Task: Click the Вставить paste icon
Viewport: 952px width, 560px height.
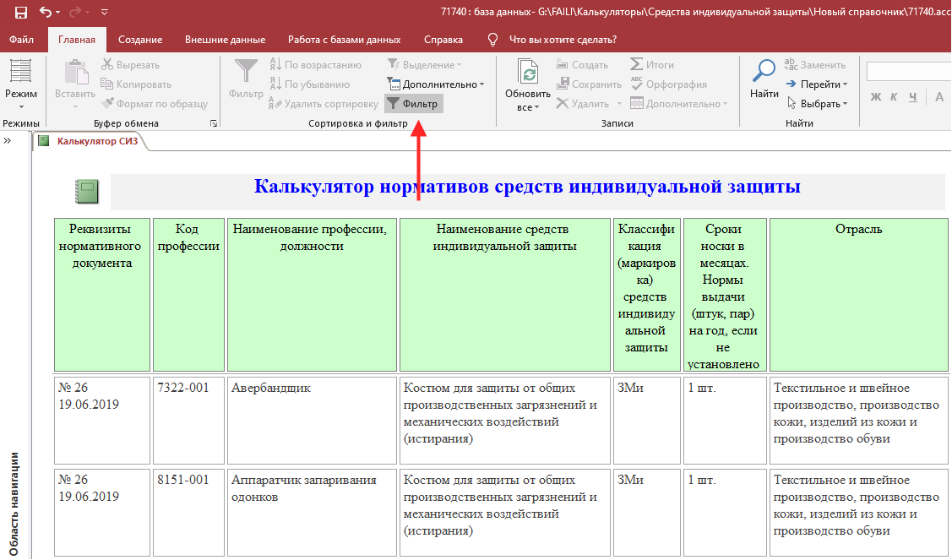Action: click(x=75, y=71)
